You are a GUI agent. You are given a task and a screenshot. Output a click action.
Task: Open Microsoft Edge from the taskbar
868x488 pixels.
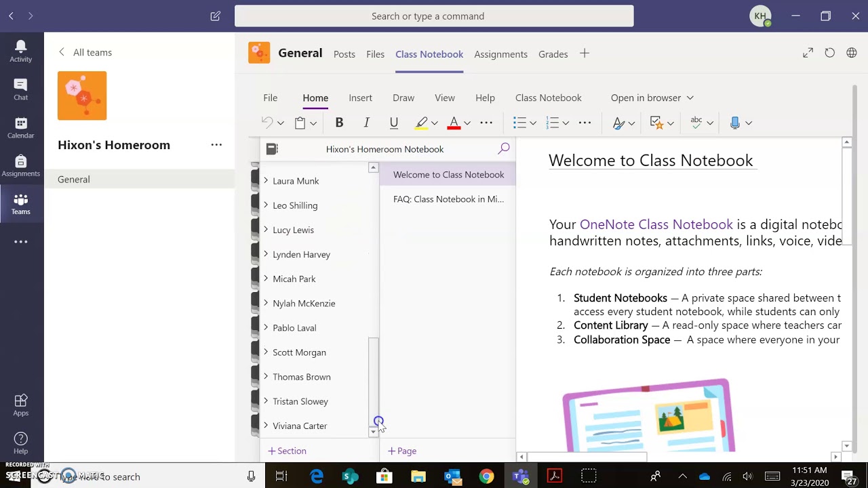click(317, 476)
